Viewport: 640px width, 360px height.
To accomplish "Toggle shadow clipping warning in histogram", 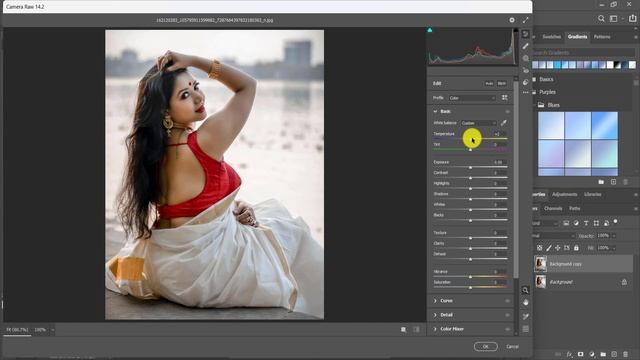I will click(430, 30).
